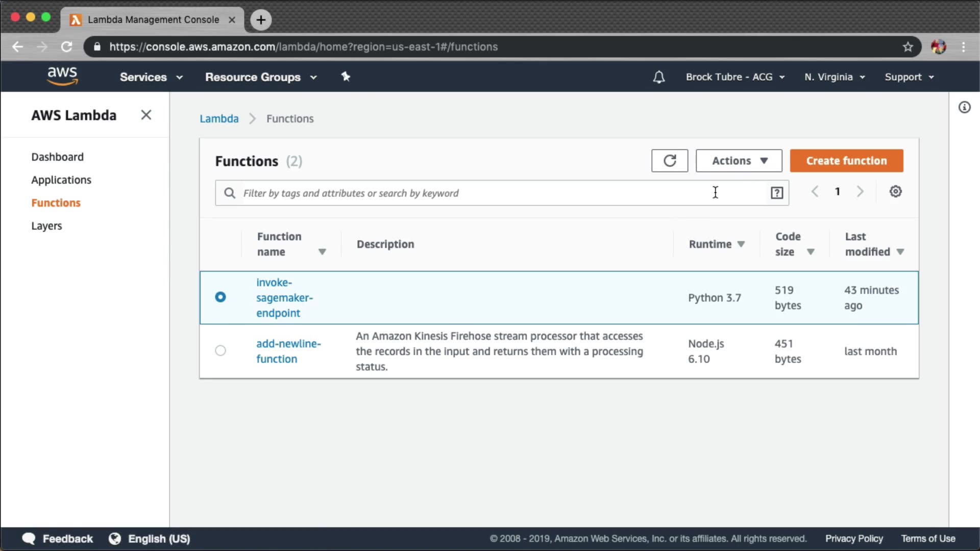Open the Actions dropdown
Viewport: 980px width, 551px height.
pyautogui.click(x=739, y=161)
